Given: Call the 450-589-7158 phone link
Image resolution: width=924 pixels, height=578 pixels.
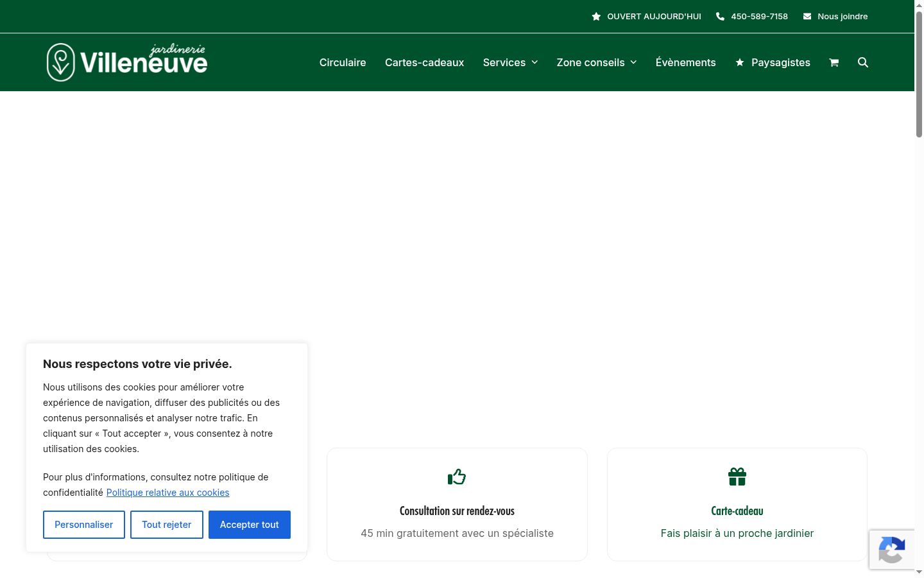Looking at the screenshot, I should click(759, 17).
